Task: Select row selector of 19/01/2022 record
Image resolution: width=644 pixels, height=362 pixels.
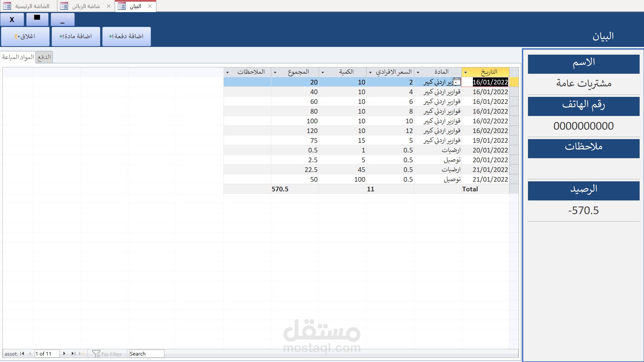Action: (514, 140)
